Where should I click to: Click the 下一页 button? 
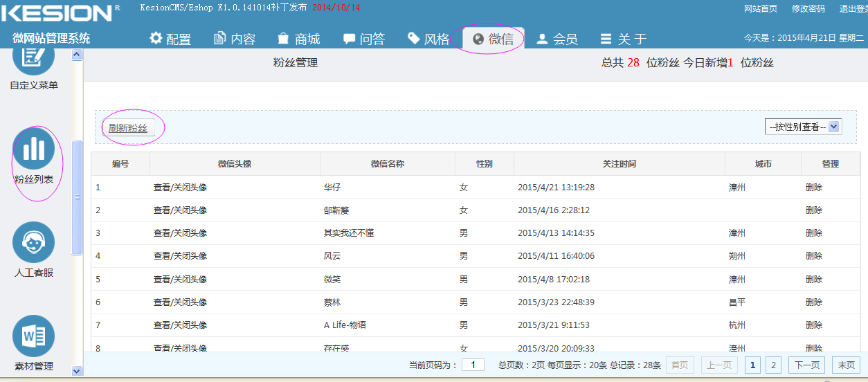(807, 365)
